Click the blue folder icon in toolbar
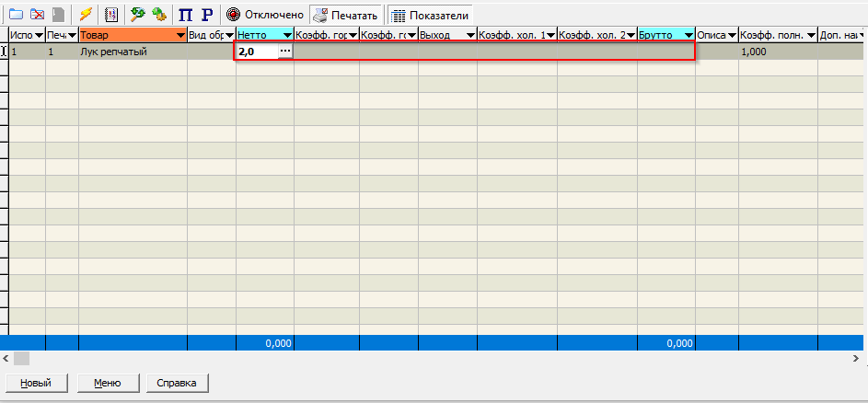Screen dimensions: 868x403 [x=16, y=15]
